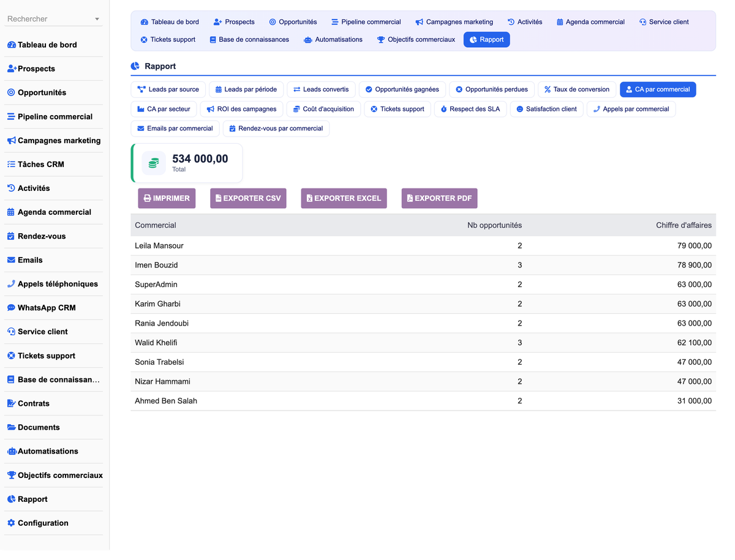Click the Excel file icon on Exporter Excel
This screenshot has width=735, height=560.
tap(309, 198)
